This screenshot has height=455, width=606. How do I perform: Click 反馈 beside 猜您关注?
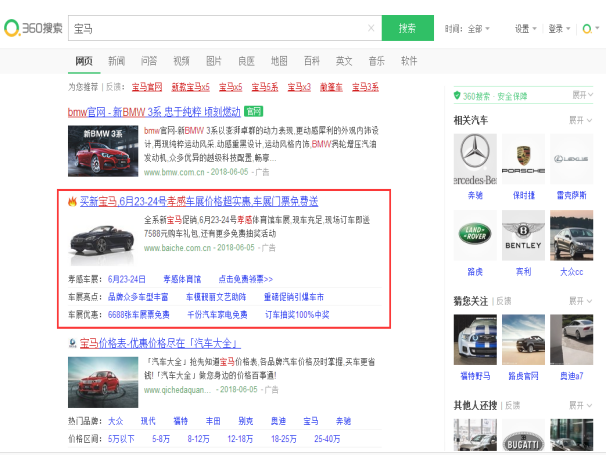click(x=504, y=301)
